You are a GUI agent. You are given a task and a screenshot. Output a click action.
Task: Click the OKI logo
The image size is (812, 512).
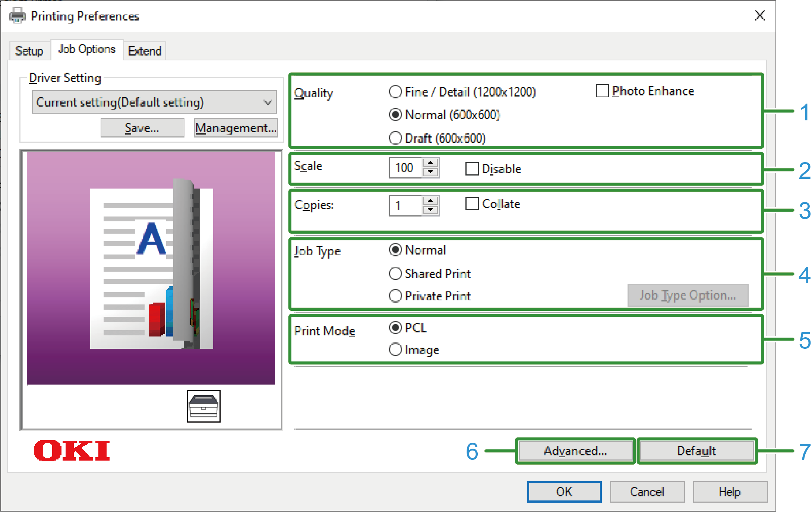pos(72,451)
